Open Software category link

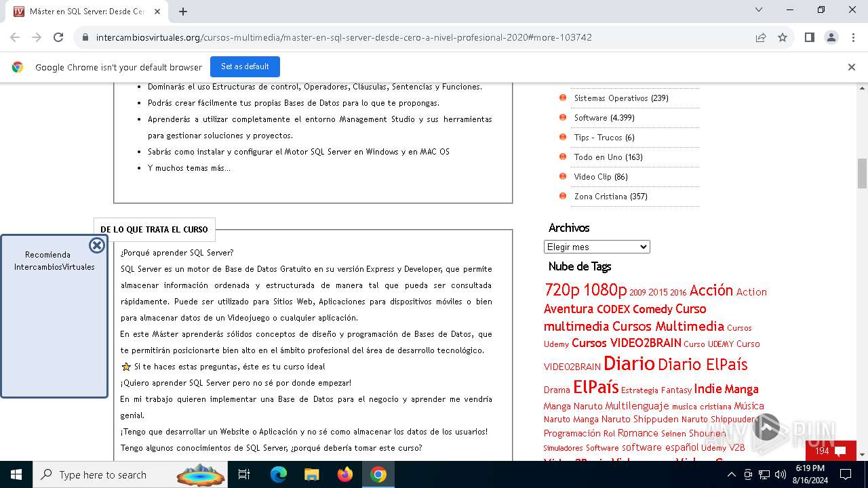(x=591, y=118)
